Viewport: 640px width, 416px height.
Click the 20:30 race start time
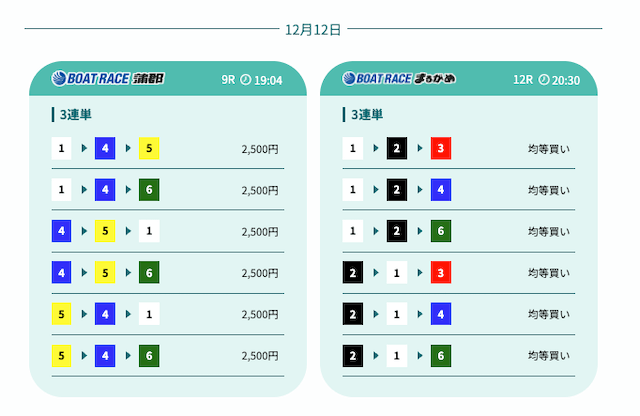(x=566, y=80)
